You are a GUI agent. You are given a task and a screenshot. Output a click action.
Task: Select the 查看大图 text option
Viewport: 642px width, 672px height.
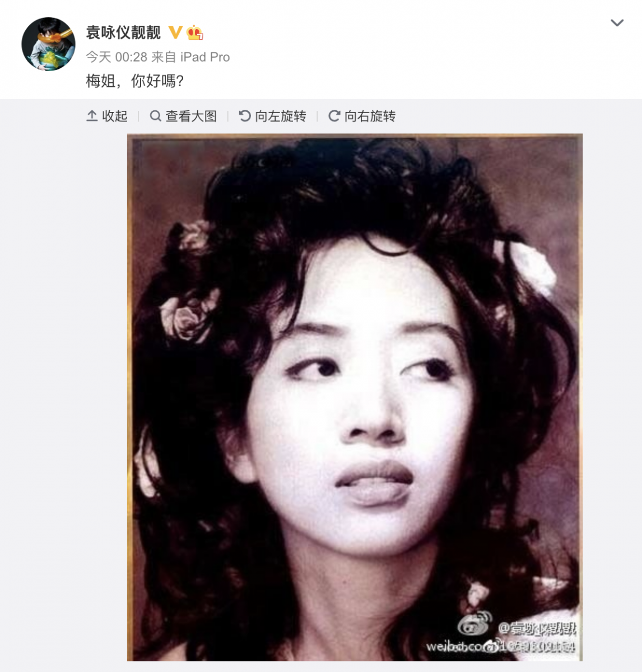click(191, 116)
